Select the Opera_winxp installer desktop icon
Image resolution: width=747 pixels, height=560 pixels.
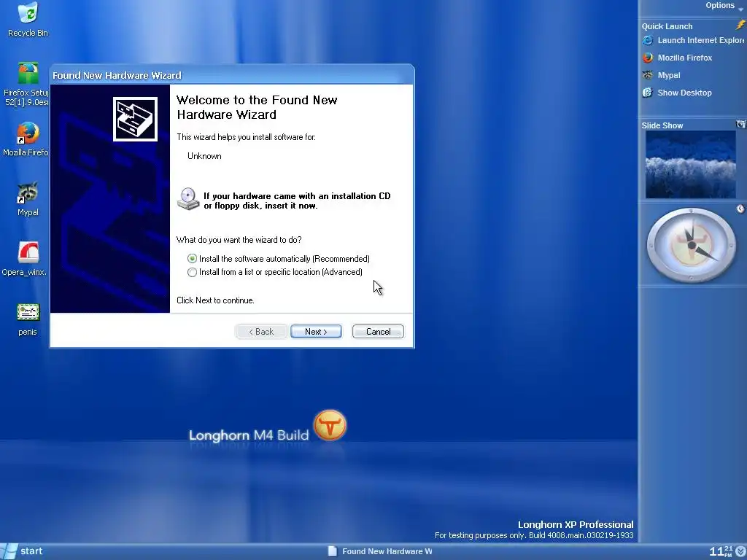(26, 259)
